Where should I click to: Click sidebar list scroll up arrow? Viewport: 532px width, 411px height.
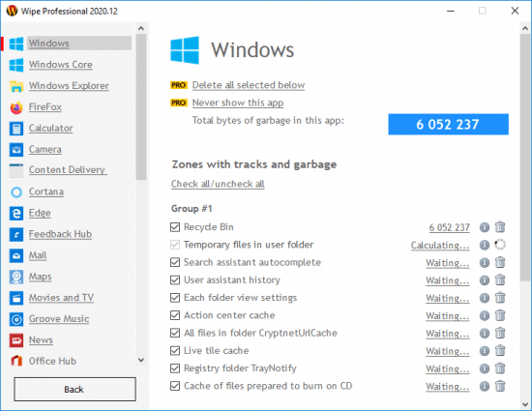(141, 28)
